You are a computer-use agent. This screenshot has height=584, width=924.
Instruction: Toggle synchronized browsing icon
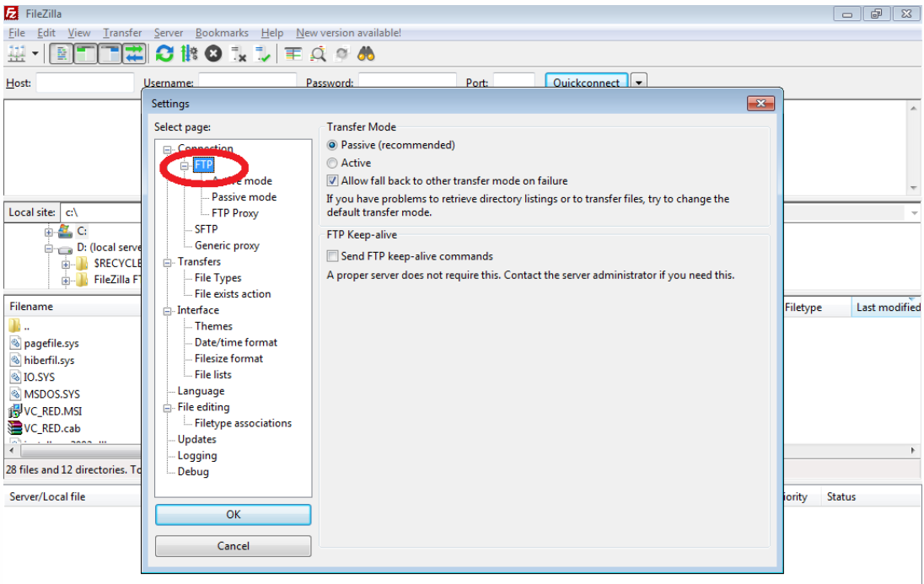coord(341,54)
